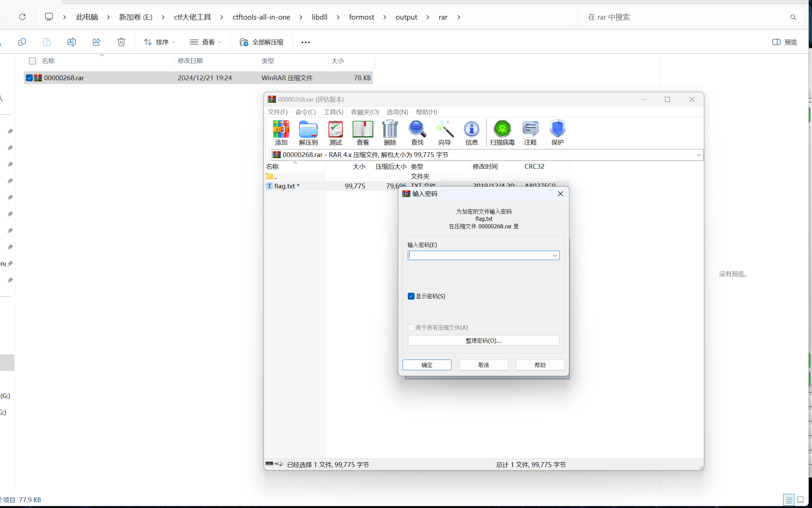The width and height of the screenshot is (812, 508).
Task: Click the Extract To (解压到) toolbar icon
Action: click(308, 133)
